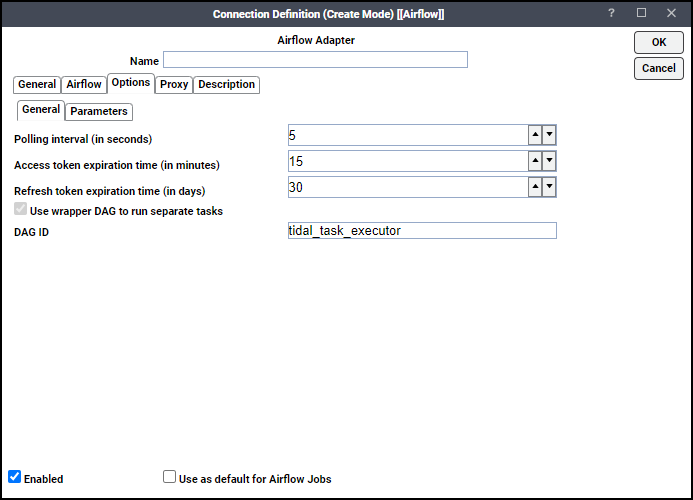Viewport: 693px width, 500px height.
Task: Decrease access token expiration with down arrow
Action: pyautogui.click(x=549, y=161)
